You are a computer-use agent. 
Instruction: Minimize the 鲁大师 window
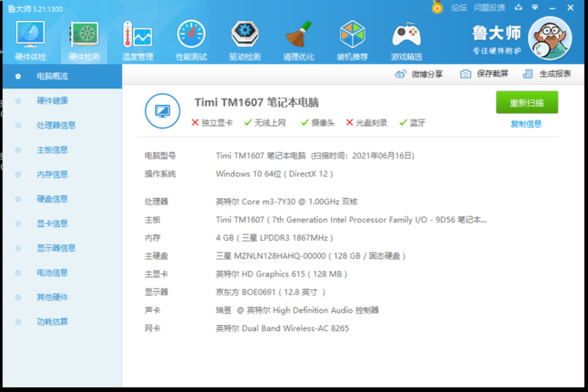pyautogui.click(x=552, y=8)
